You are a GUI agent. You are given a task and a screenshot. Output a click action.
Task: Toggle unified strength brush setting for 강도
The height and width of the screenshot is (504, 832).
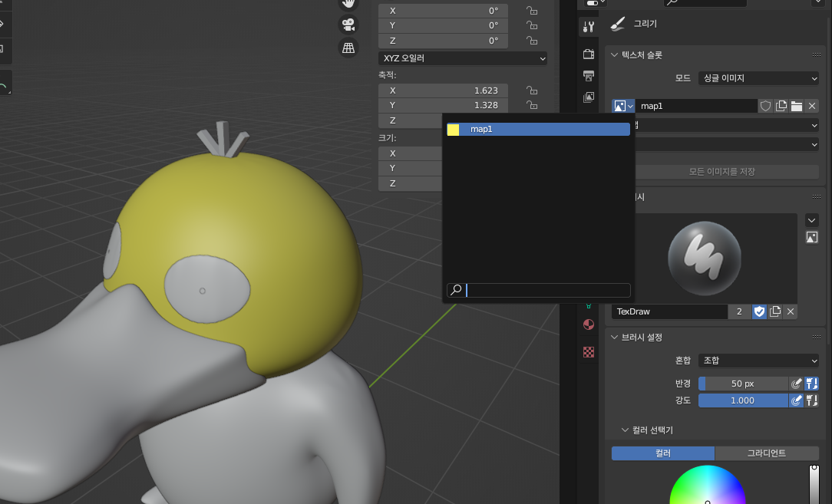click(812, 400)
